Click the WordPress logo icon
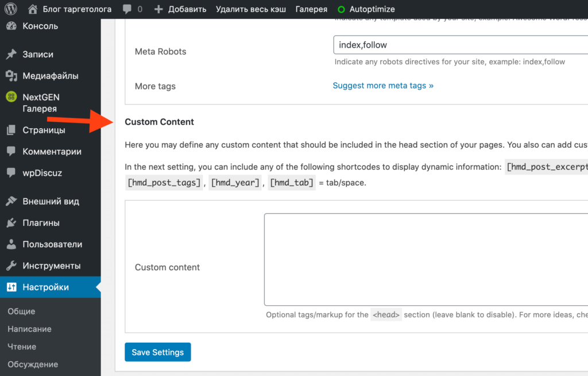 [11, 9]
